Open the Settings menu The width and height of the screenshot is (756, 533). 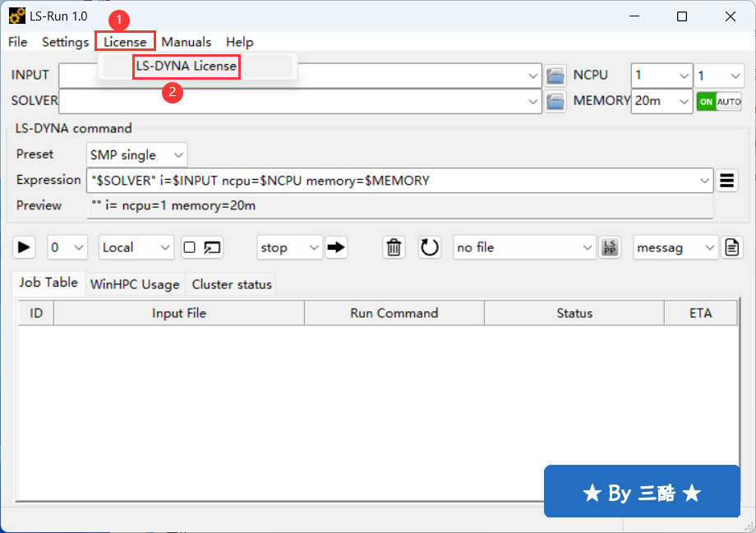coord(65,42)
